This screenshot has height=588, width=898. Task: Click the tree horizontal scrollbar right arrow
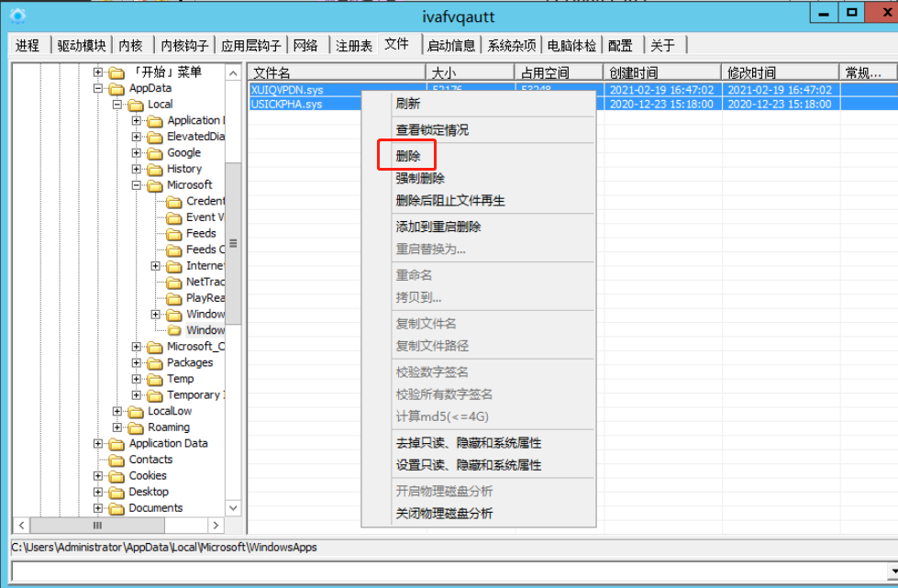point(216,526)
